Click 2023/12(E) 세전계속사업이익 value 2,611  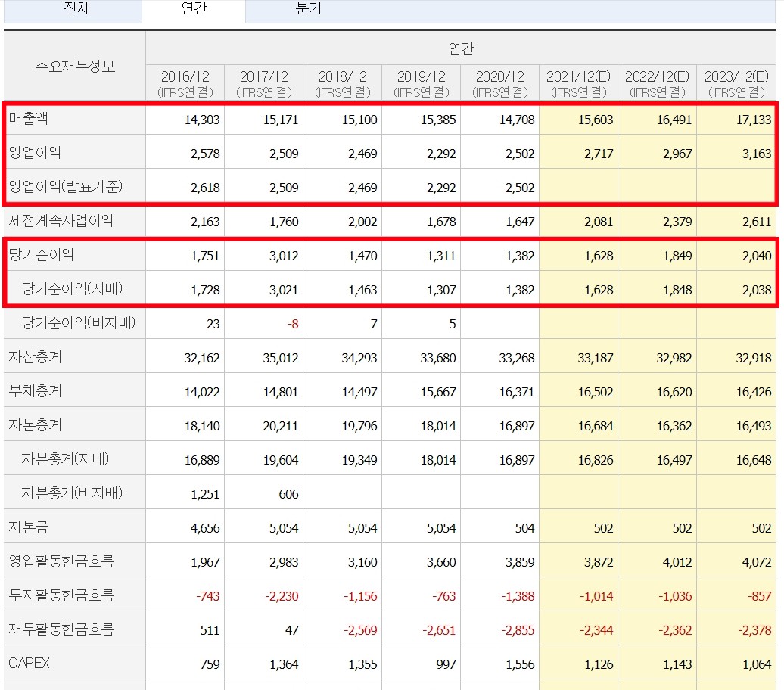[757, 222]
